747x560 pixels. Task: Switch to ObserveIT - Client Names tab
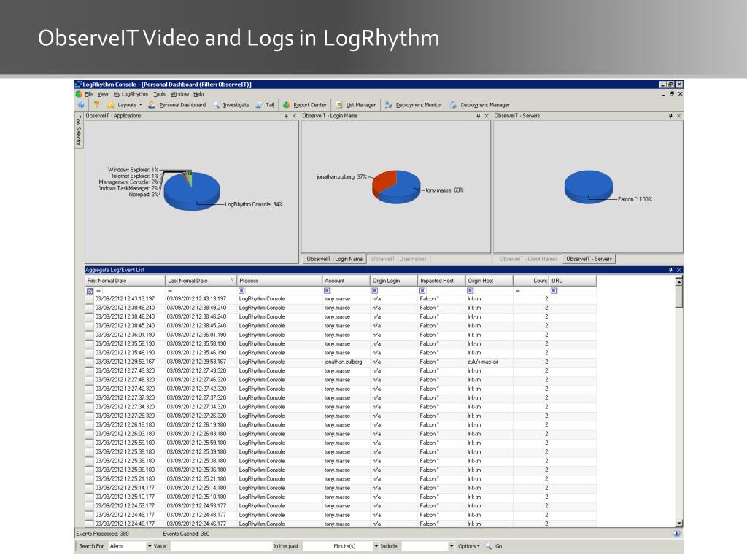click(528, 259)
